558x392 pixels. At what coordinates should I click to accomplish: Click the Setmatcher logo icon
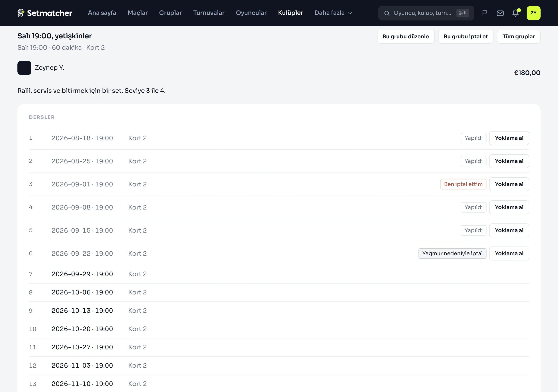[21, 13]
